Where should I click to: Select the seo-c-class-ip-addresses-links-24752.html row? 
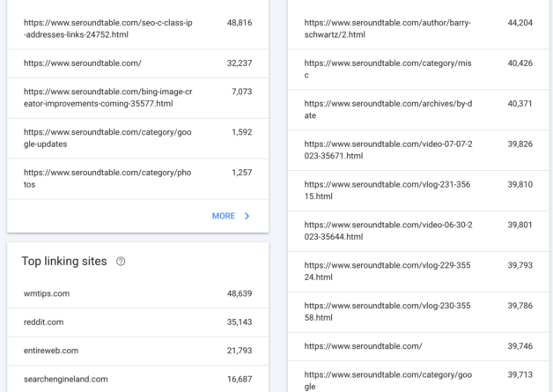click(138, 28)
